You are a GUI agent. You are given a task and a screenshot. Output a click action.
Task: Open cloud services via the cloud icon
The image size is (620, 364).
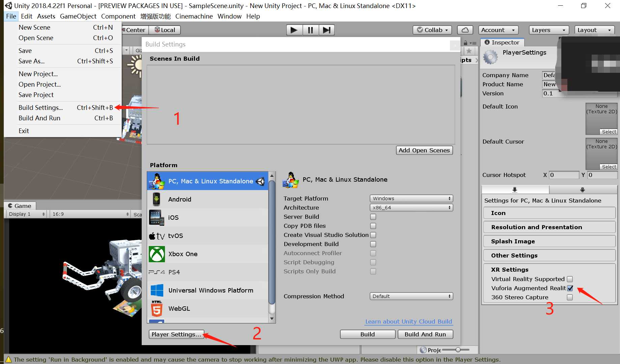[x=465, y=30]
